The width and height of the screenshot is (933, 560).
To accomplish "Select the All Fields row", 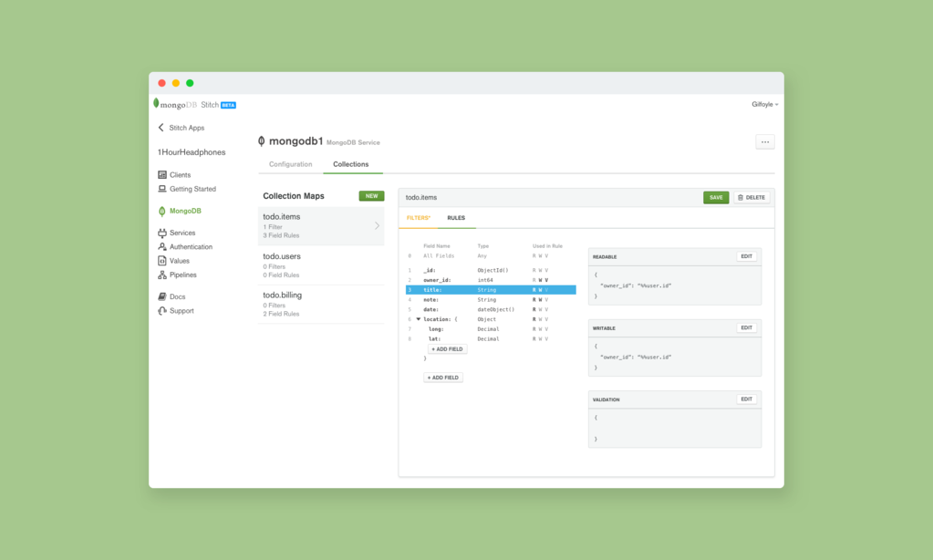I will pyautogui.click(x=491, y=256).
